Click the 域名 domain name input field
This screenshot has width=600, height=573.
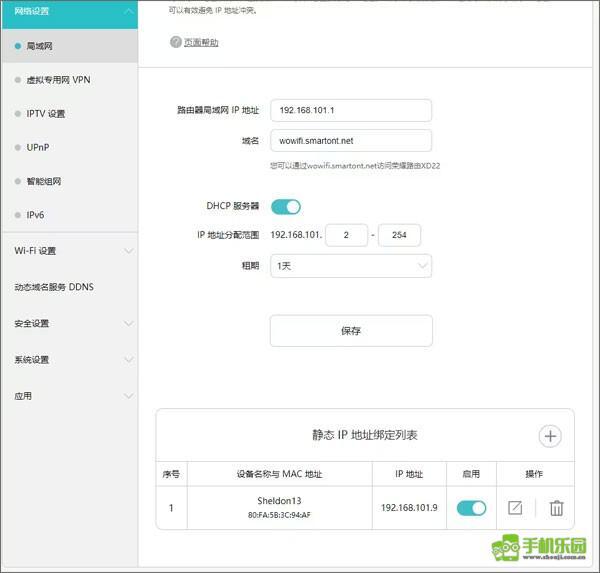[351, 141]
